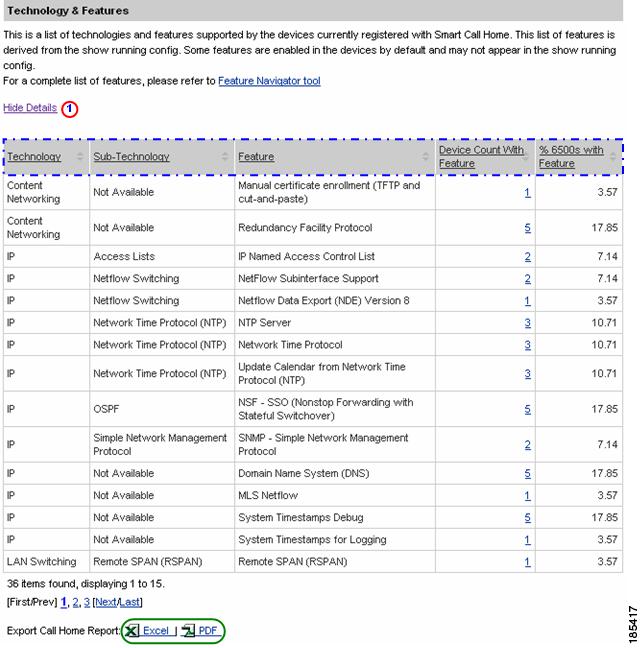This screenshot has width=641, height=648.
Task: Jump to the Last page link
Action: coord(129,602)
